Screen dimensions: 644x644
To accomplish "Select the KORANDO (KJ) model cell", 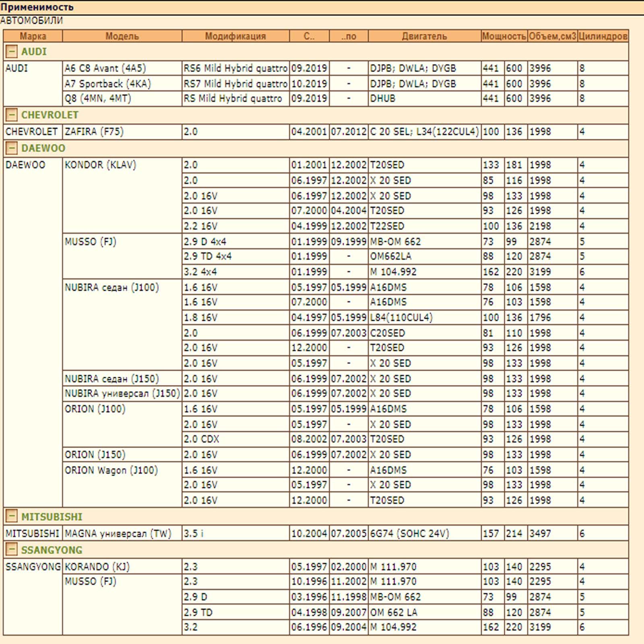I will click(97, 567).
